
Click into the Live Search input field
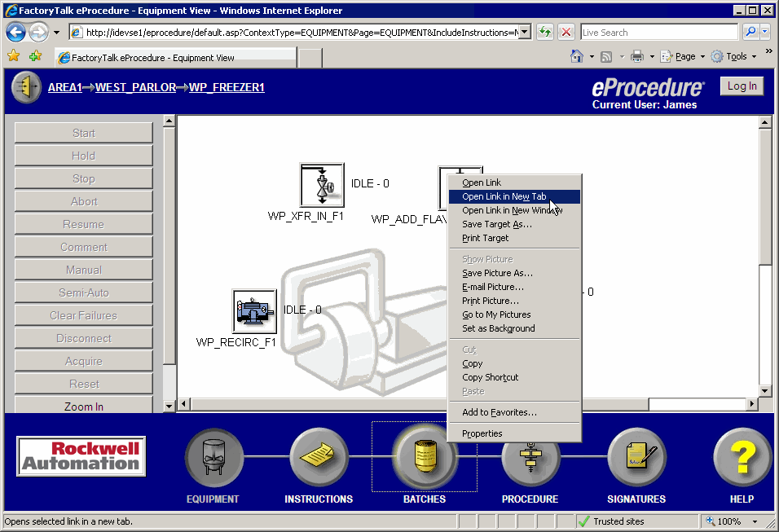pos(659,33)
